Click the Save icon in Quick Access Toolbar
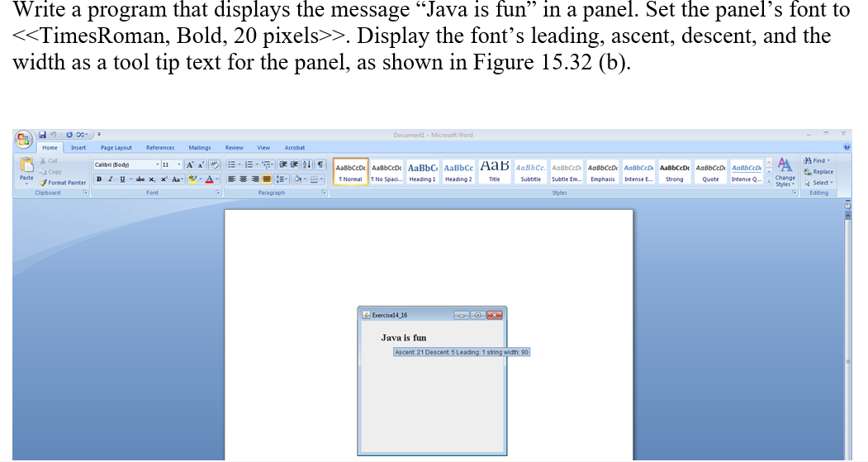 click(x=42, y=135)
